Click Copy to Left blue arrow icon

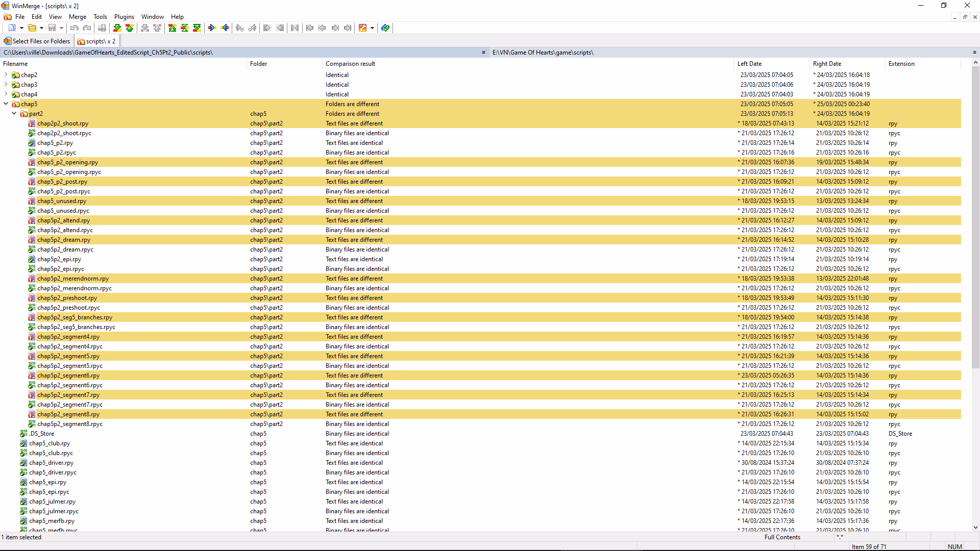tap(225, 28)
